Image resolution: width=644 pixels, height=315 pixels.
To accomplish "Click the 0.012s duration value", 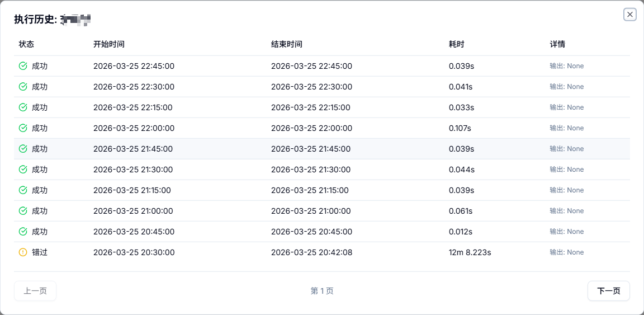I will [461, 232].
